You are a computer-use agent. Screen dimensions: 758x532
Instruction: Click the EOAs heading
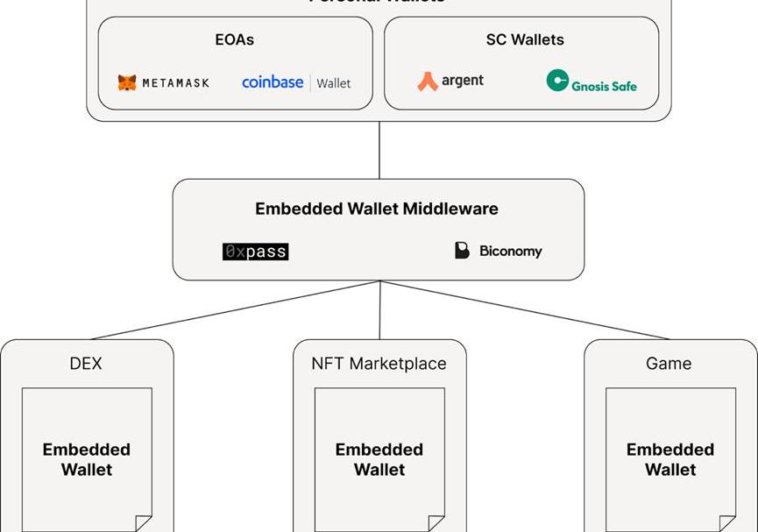pos(235,39)
